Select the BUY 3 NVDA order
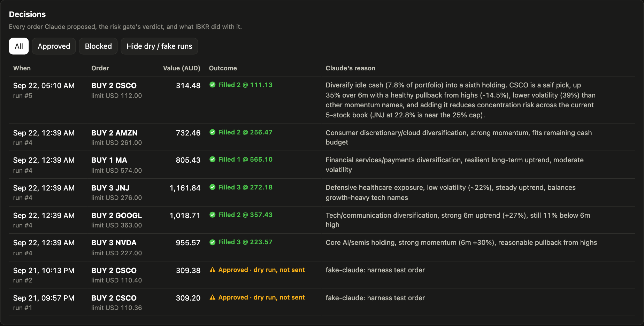Screen dimensions: 644x326 114,243
